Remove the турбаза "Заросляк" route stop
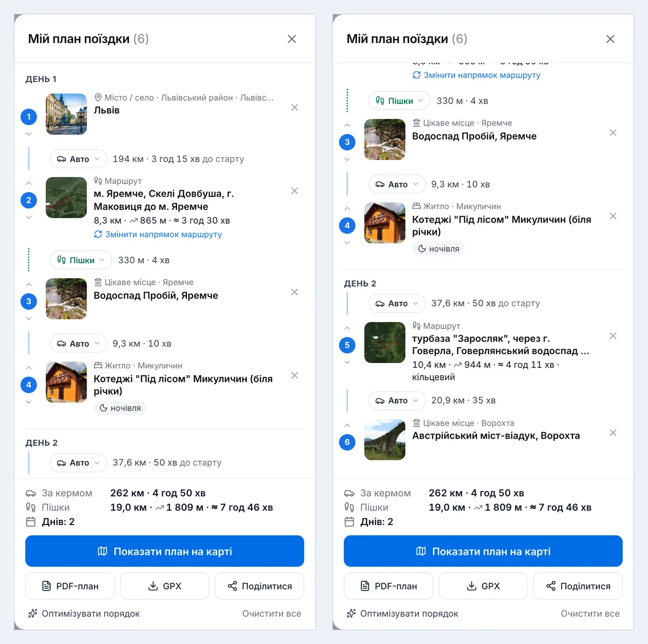The height and width of the screenshot is (644, 648). coord(613,336)
